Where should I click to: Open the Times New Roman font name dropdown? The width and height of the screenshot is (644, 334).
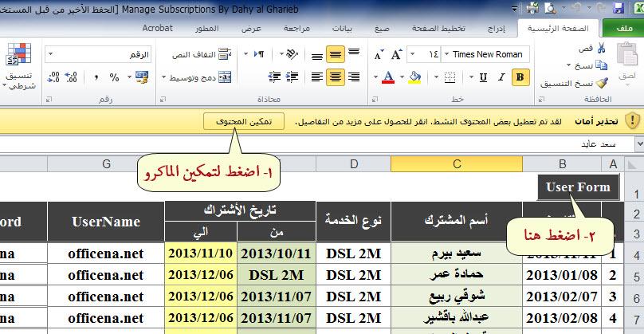point(447,54)
